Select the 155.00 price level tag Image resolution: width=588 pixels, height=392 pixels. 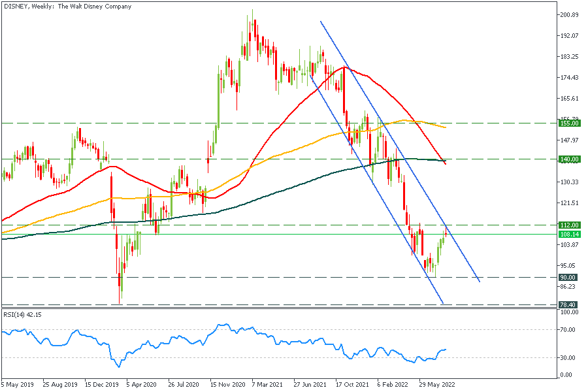[x=570, y=123]
